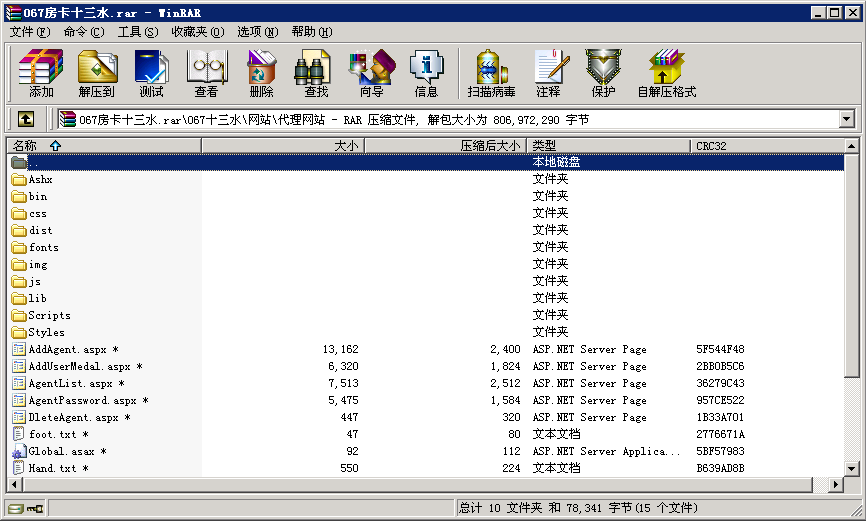Show archive 信息 (Info) icon
The width and height of the screenshot is (866, 521).
[426, 74]
